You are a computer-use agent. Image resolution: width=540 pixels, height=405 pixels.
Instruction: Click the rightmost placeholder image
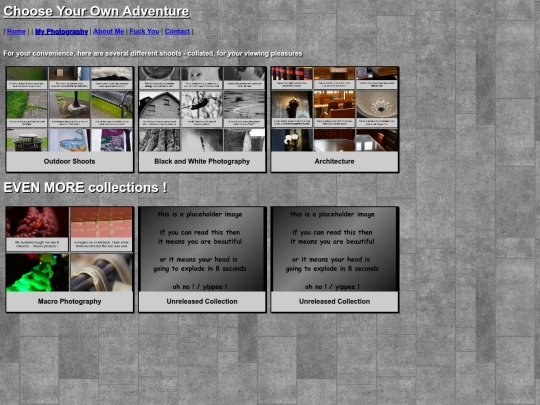pos(334,249)
